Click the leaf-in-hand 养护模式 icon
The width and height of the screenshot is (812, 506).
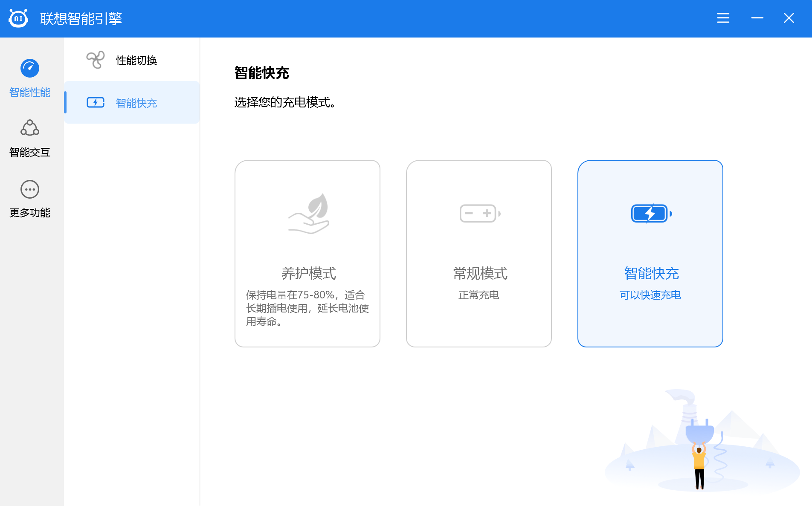[x=309, y=213]
